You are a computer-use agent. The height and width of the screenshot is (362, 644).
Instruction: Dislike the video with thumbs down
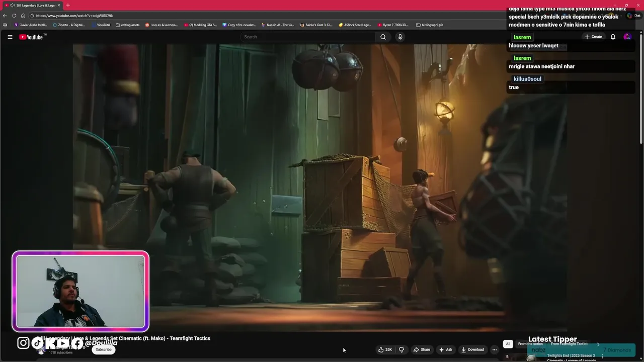(x=401, y=349)
